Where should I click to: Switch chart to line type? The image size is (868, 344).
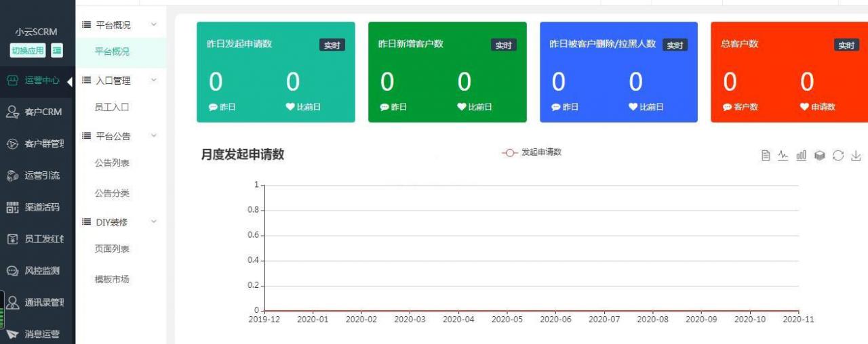coord(783,156)
